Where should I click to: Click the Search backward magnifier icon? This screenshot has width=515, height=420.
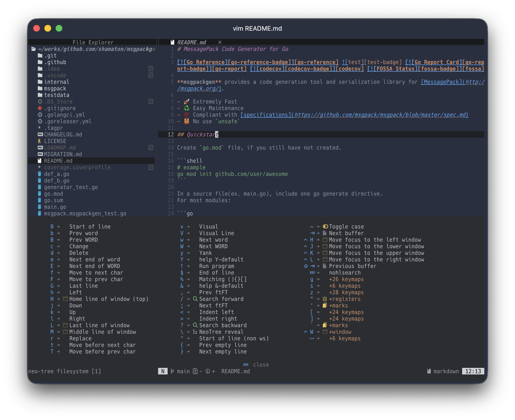(x=195, y=325)
